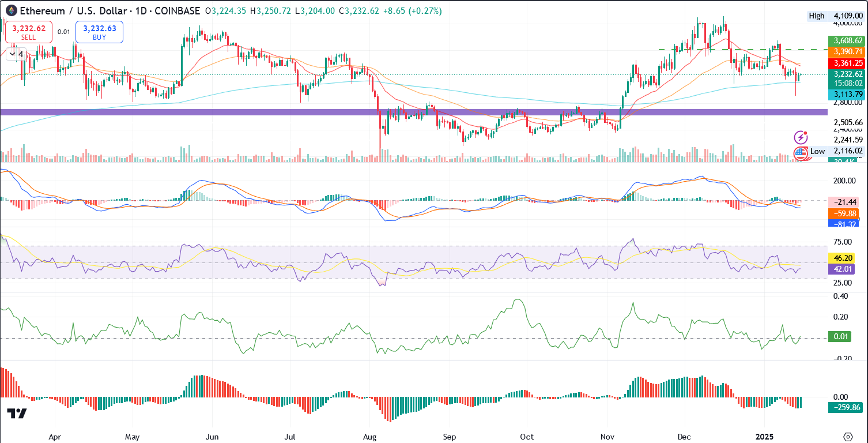
Task: Click the 2,505.66 value on the price scale
Action: [x=847, y=122]
